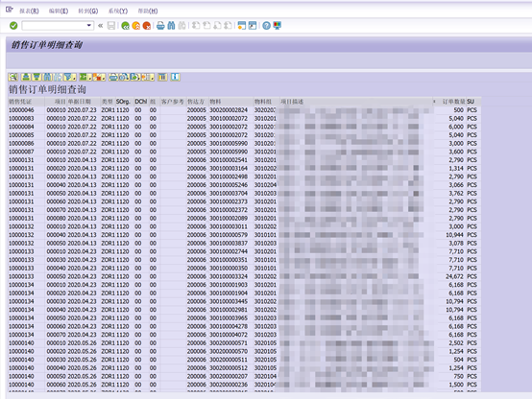Open the 系统(Y) menu
Screen dimensions: 532x399
tap(118, 11)
